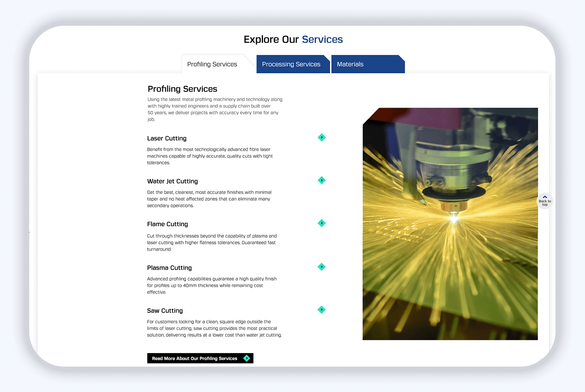Click the Back to top chevron button
This screenshot has height=392, width=585.
coord(545,201)
